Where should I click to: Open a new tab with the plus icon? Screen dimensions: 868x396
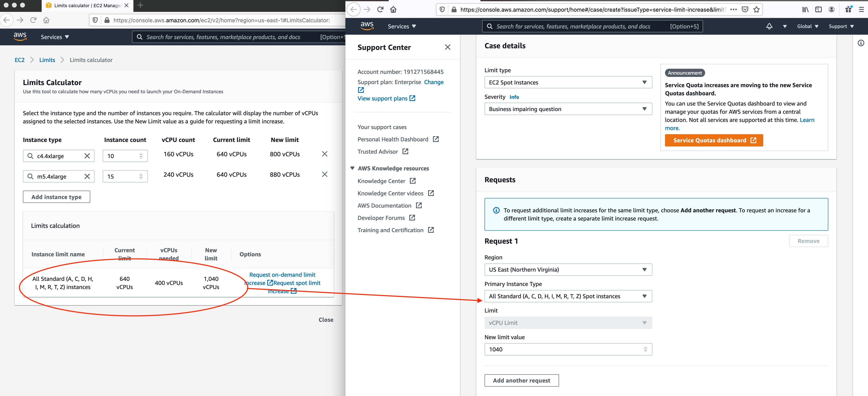tap(141, 5)
